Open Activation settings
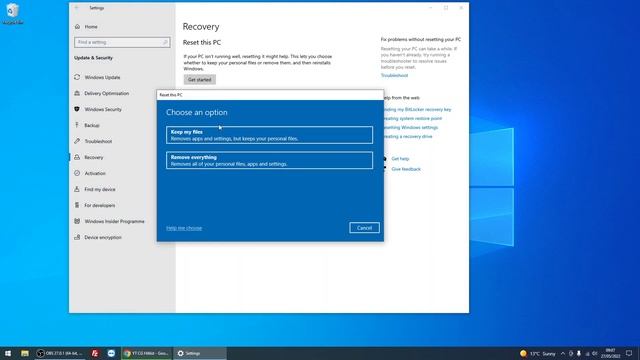 click(x=95, y=173)
